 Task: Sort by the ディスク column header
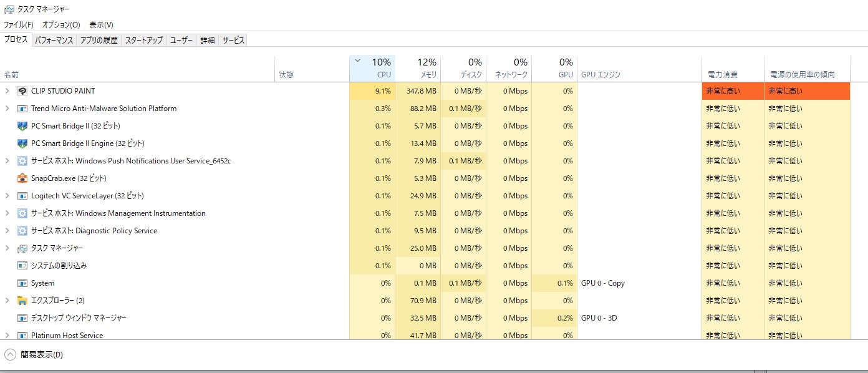pos(463,69)
